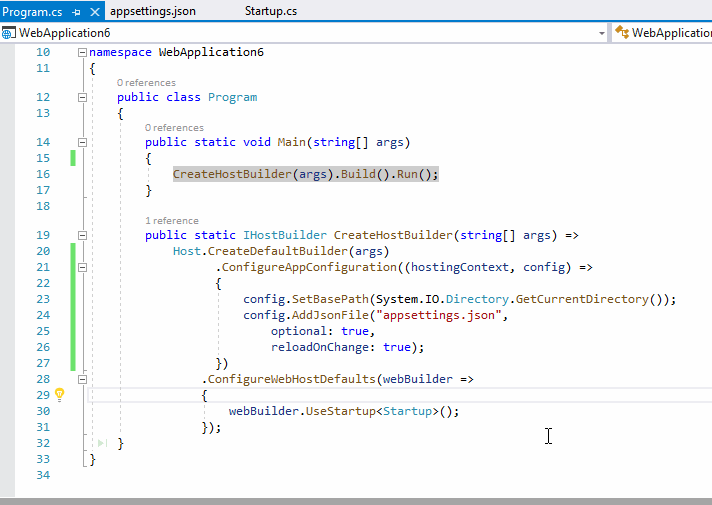Collapse the Main method block
The height and width of the screenshot is (505, 712).
pos(82,142)
